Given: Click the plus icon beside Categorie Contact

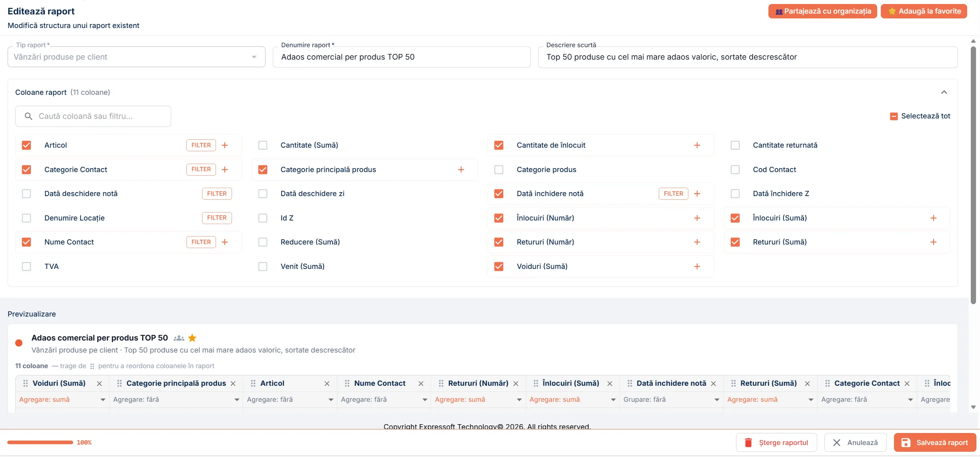Looking at the screenshot, I should [225, 170].
